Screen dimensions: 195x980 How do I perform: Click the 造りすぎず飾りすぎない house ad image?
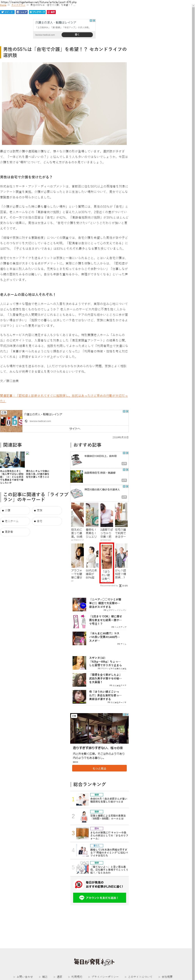(99, 728)
